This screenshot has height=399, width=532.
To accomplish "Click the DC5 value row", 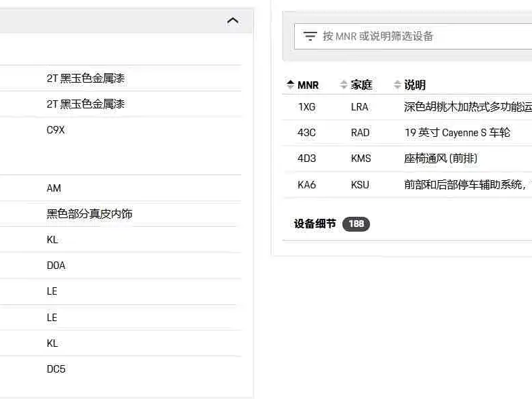I will click(x=56, y=369).
